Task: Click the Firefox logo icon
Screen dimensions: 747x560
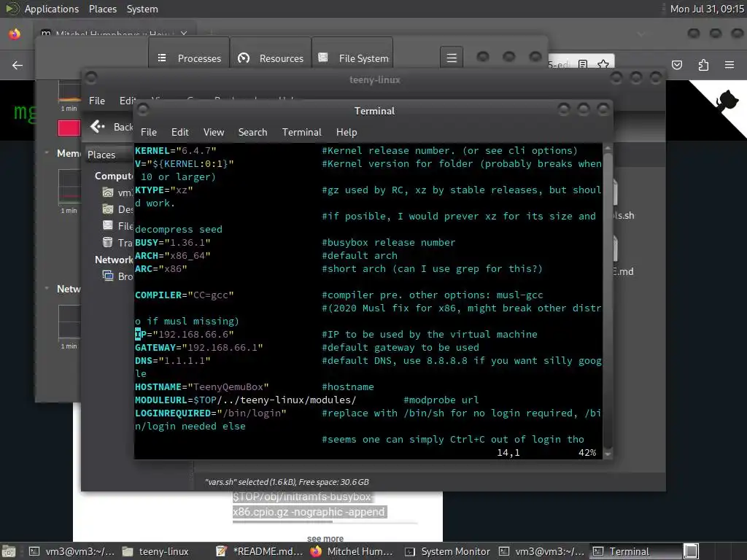Action: (x=15, y=34)
